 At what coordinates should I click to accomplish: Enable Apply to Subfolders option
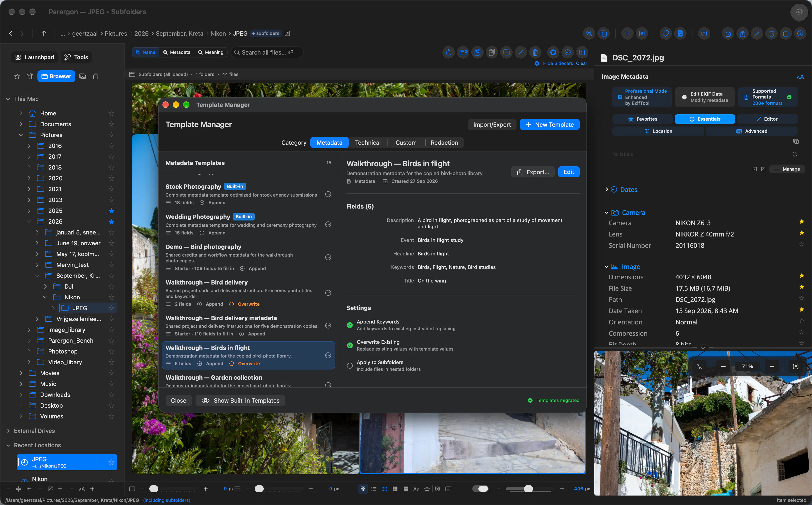(350, 366)
